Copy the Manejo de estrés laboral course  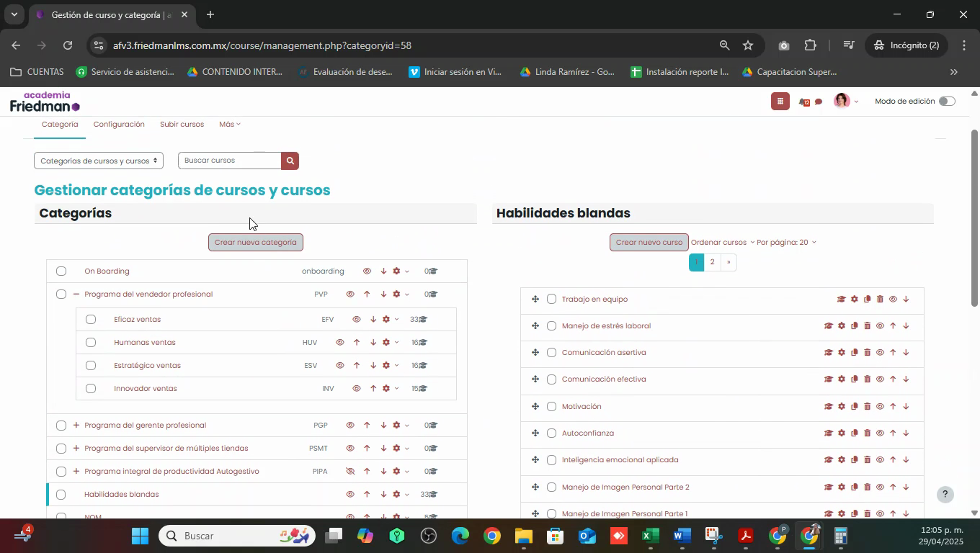[854, 325]
